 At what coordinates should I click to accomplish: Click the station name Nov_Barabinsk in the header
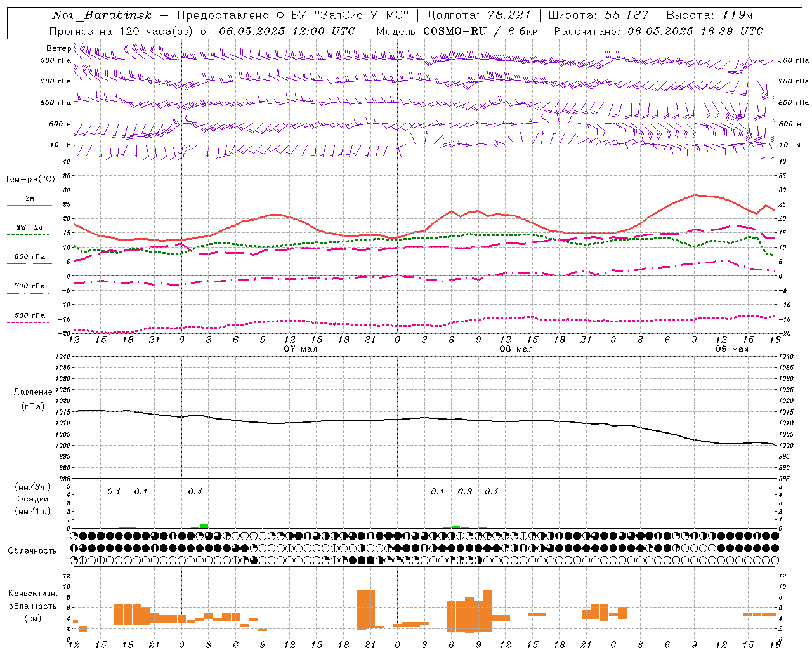[x=101, y=15]
